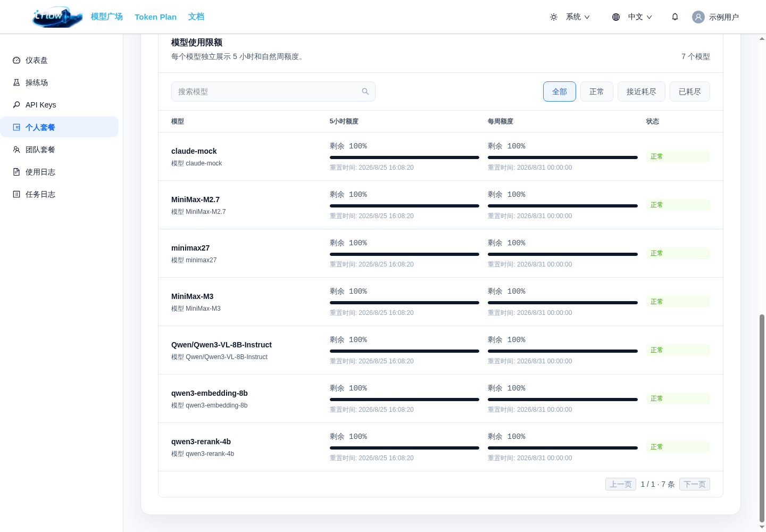This screenshot has height=532, width=766.
Task: Click the 正常 status of qwen3-embedding-8b
Action: (678, 398)
